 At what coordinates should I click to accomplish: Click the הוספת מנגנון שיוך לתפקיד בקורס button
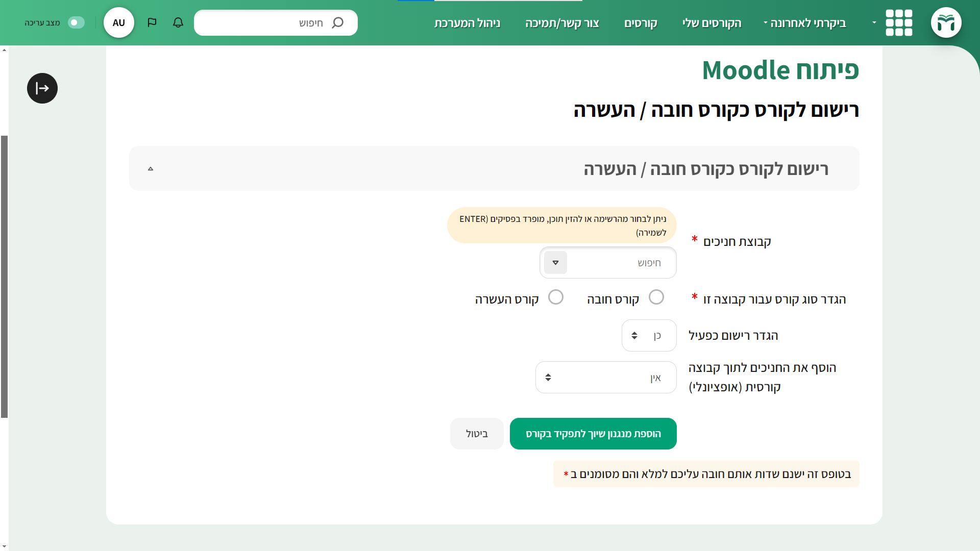593,434
